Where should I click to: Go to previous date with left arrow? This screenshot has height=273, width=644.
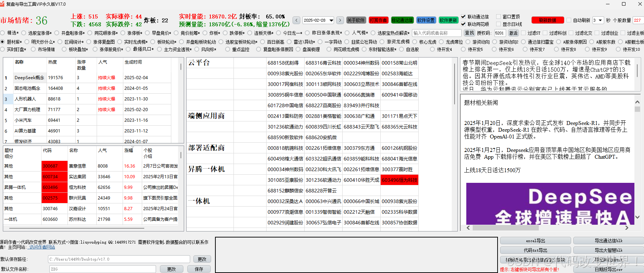[296, 20]
